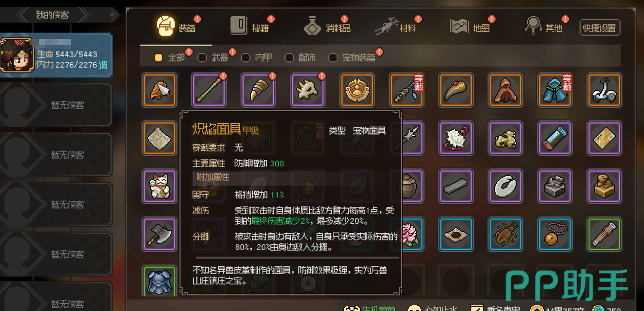Select the green staff weapon icon
Viewport: 644px width, 311px height.
(x=209, y=90)
